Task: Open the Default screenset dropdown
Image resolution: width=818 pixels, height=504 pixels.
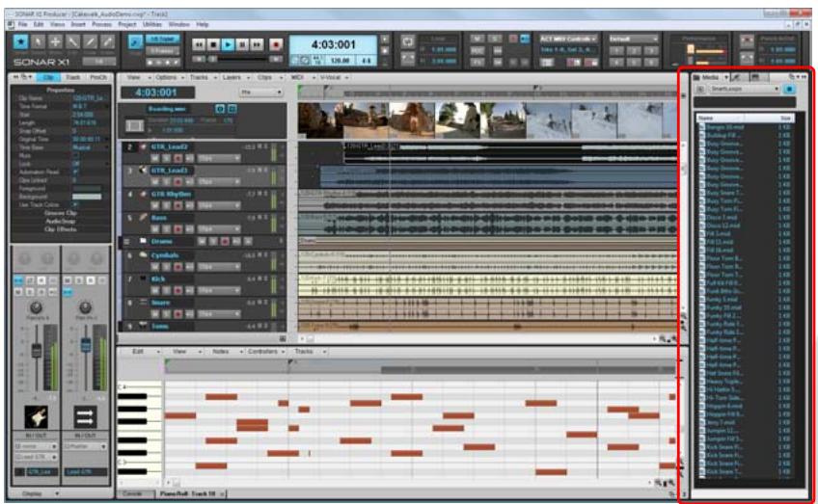Action: coord(633,40)
